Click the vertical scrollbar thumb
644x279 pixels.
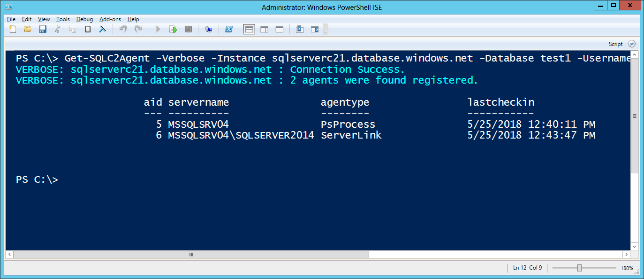pyautogui.click(x=634, y=116)
